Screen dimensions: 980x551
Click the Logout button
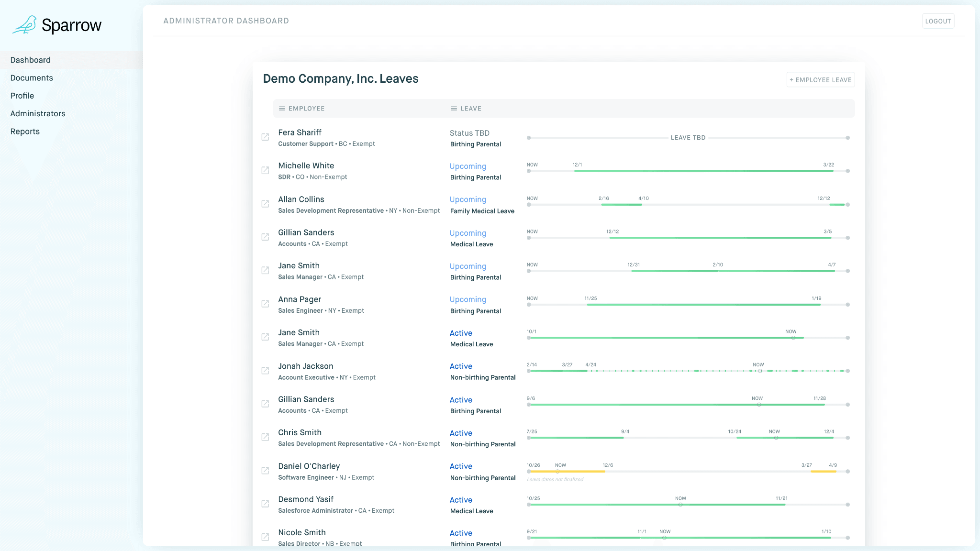click(938, 21)
